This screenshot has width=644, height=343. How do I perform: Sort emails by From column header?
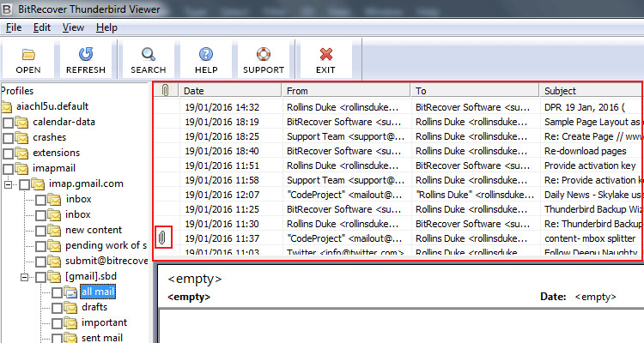point(346,90)
